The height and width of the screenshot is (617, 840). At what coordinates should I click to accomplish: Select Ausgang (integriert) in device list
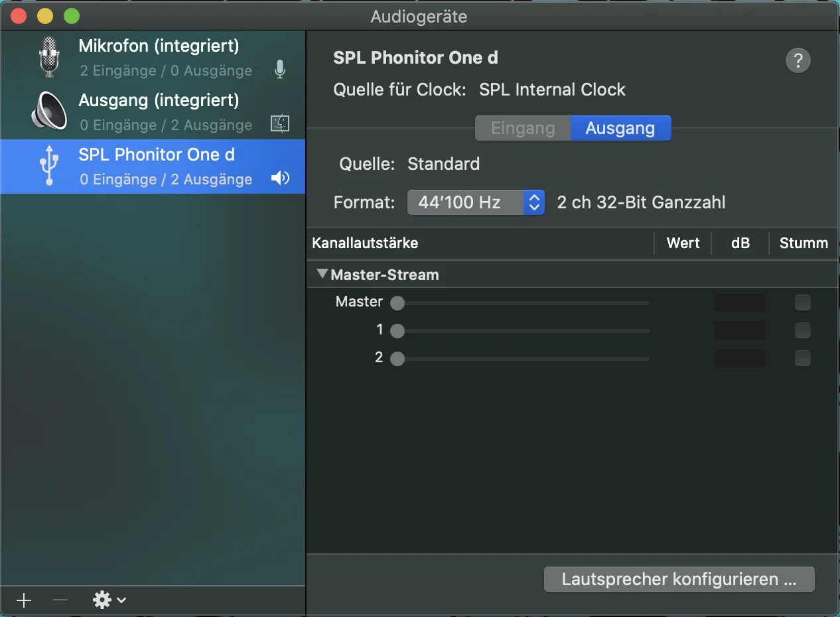pyautogui.click(x=153, y=112)
